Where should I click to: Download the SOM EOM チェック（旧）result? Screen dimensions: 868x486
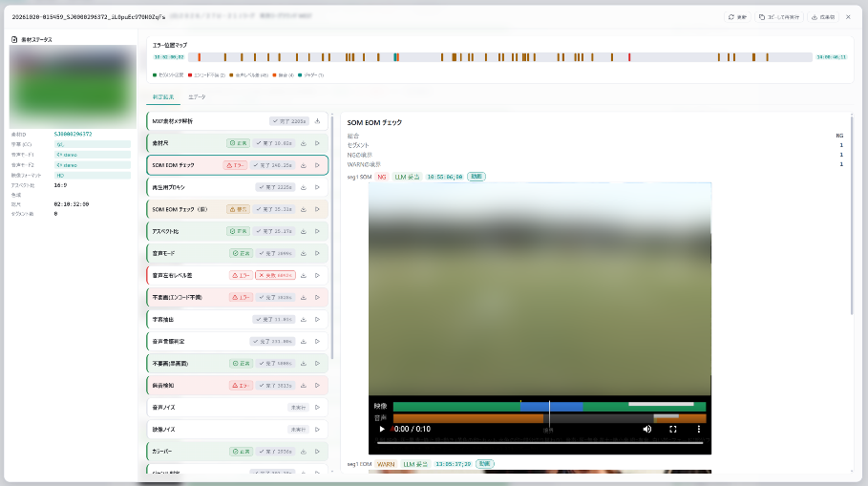point(304,209)
